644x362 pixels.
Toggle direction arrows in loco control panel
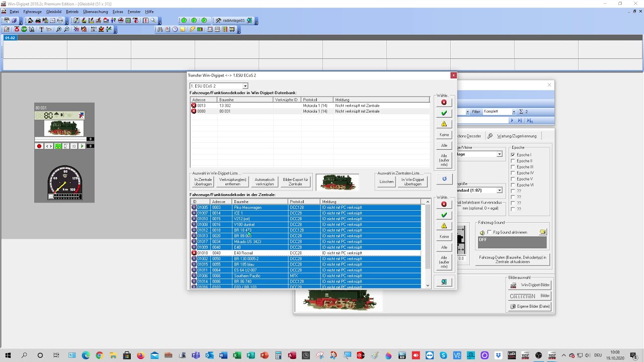coord(49,146)
